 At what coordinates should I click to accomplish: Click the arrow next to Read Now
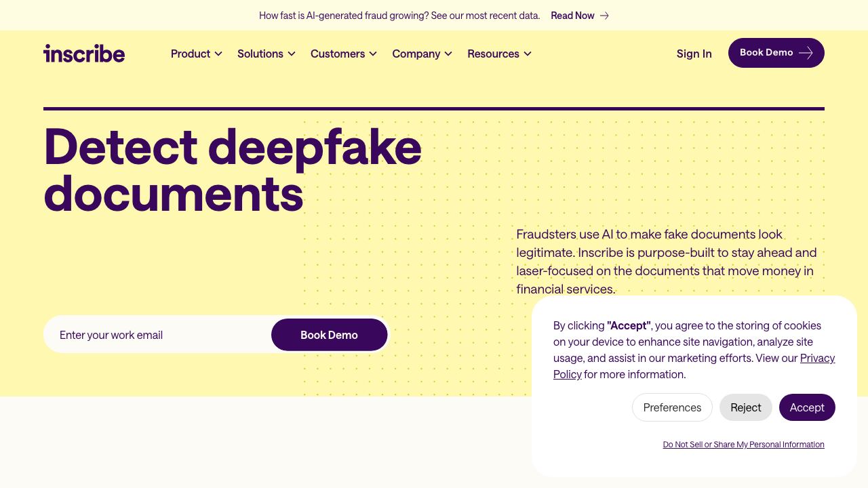coord(604,16)
